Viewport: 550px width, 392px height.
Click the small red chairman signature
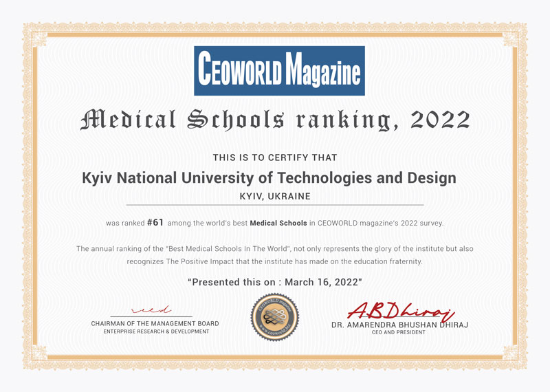[151, 310]
